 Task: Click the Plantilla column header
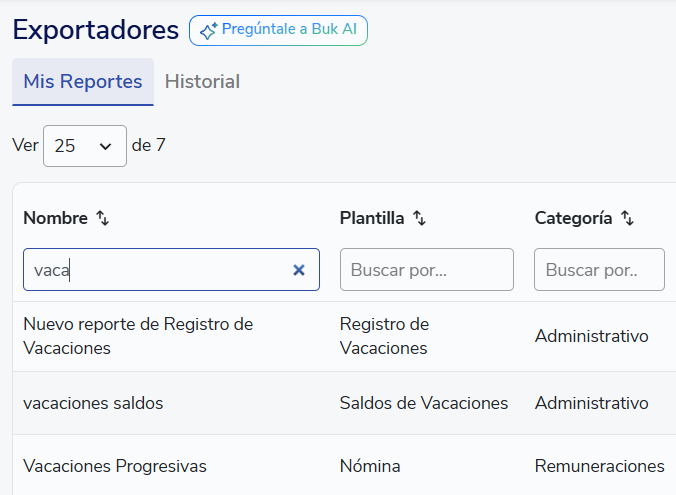click(x=372, y=218)
